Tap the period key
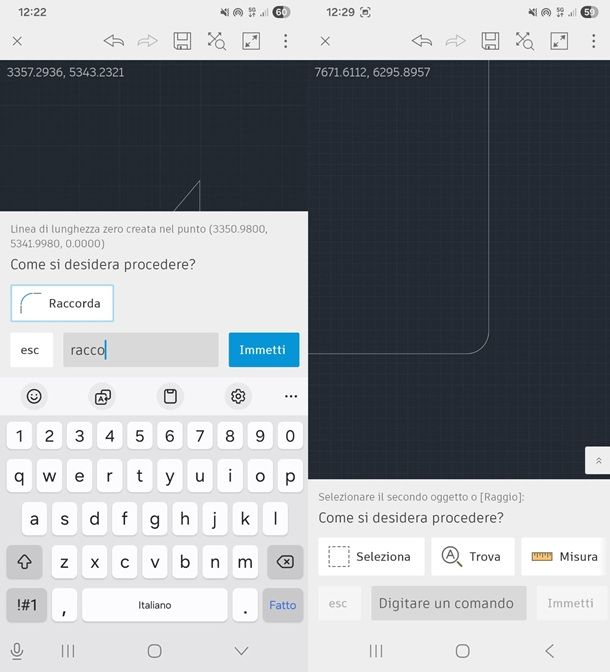Screen dimensions: 610x672 245,605
